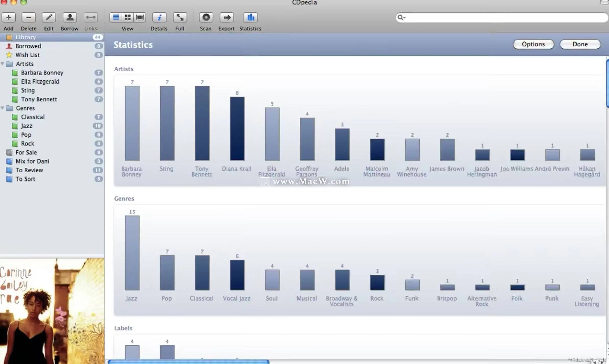Select the Jazz genre in sidebar
Image resolution: width=609 pixels, height=364 pixels.
(x=52, y=126)
